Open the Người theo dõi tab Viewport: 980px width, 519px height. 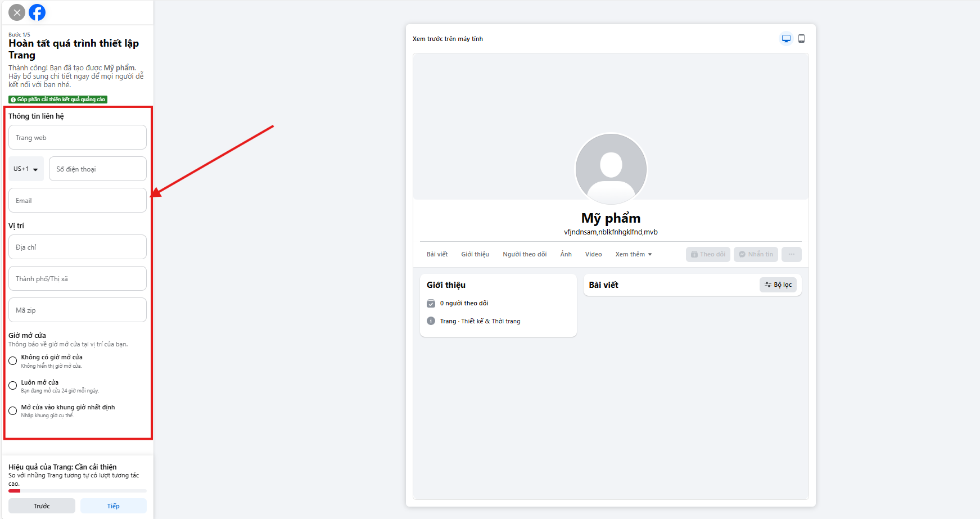click(525, 254)
